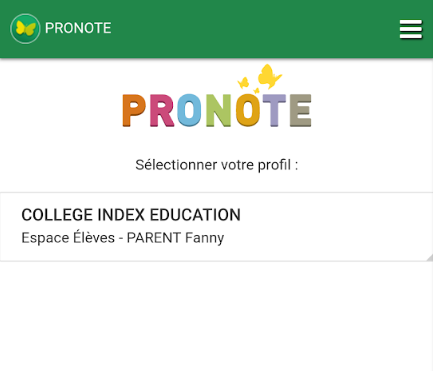The image size is (433, 371).
Task: Click the yellow letter O of logo
Action: 248,110
